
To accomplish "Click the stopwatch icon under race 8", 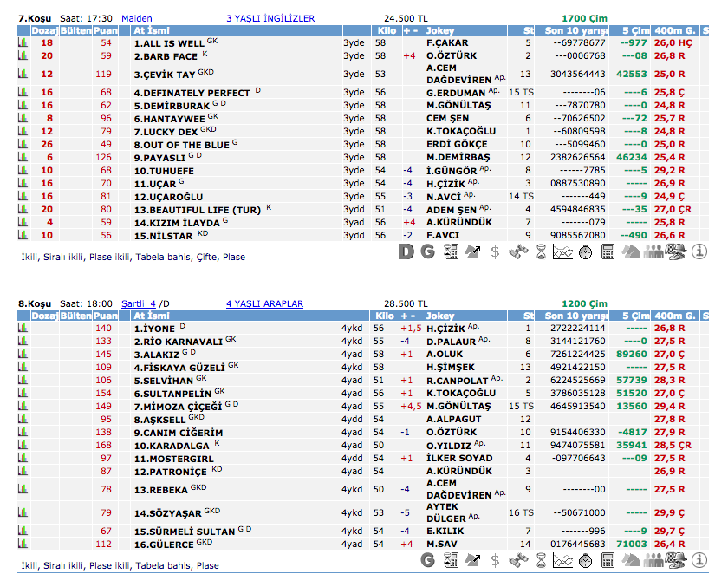I will click(585, 560).
